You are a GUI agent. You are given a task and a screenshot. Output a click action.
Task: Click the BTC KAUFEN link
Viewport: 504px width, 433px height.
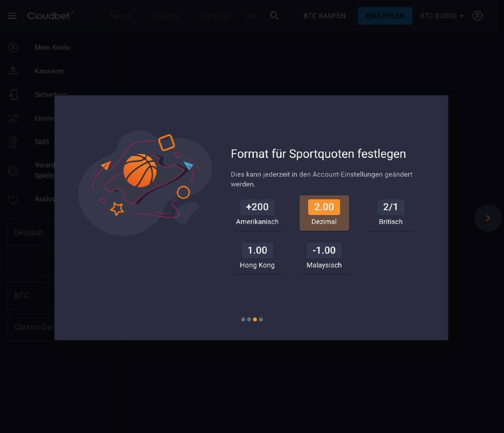pos(324,16)
